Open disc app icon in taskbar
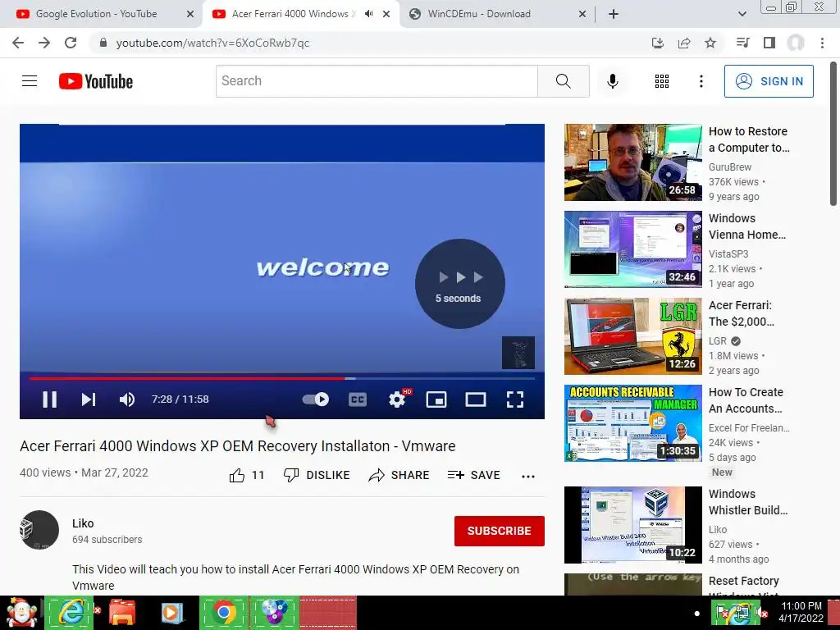Screen dimensions: 840x630 [274, 612]
